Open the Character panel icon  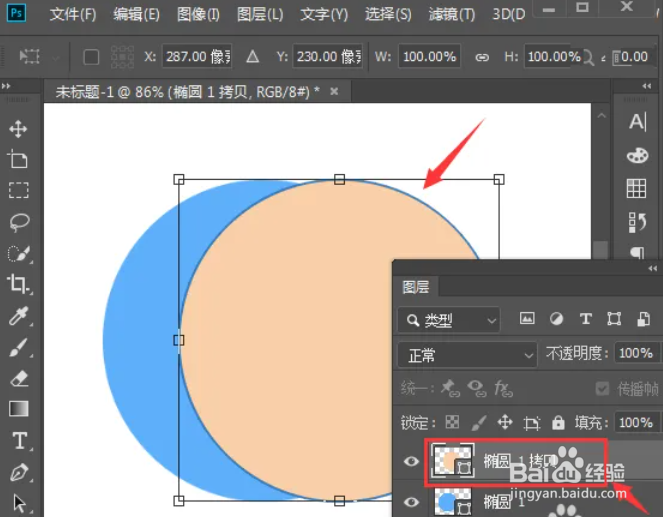(x=638, y=122)
